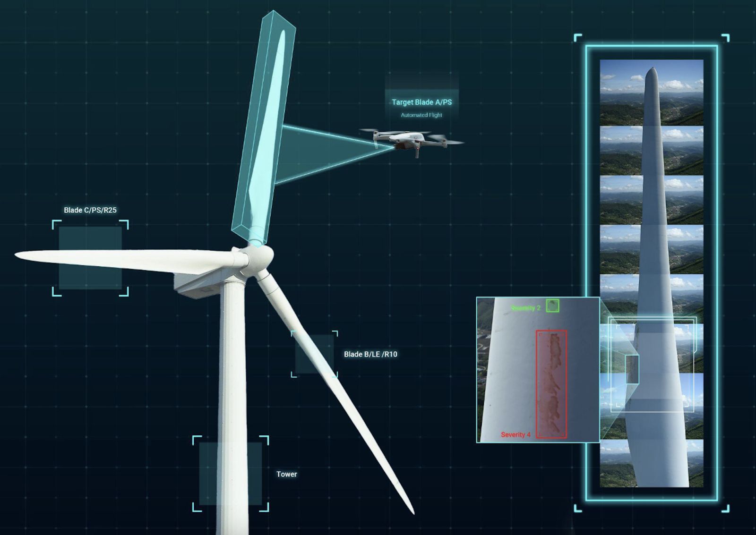This screenshot has height=535, width=756.
Task: Click the Automated Flight text
Action: (421, 115)
